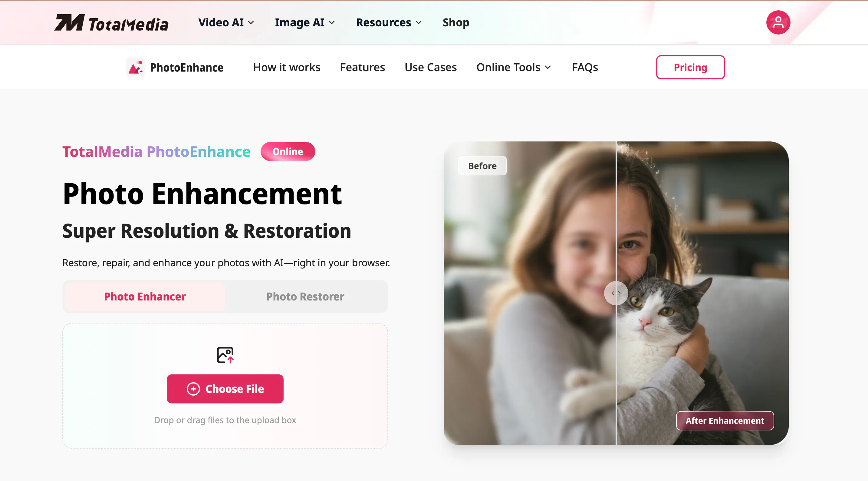
Task: Click the Choose File button
Action: click(225, 389)
